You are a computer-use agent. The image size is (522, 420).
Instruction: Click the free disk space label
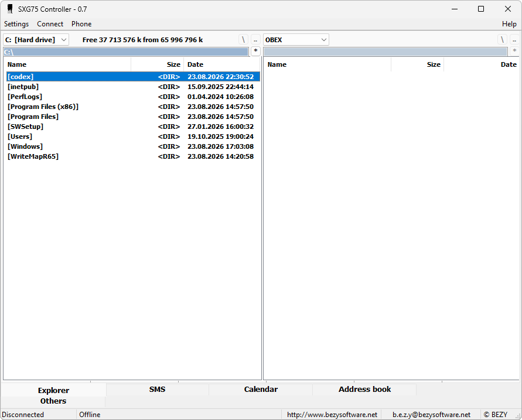coord(142,40)
